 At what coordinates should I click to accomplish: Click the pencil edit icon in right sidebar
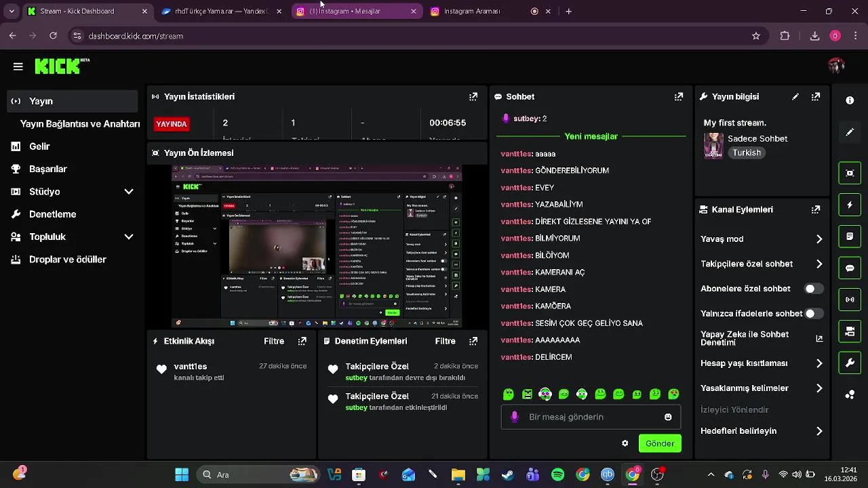tap(850, 132)
